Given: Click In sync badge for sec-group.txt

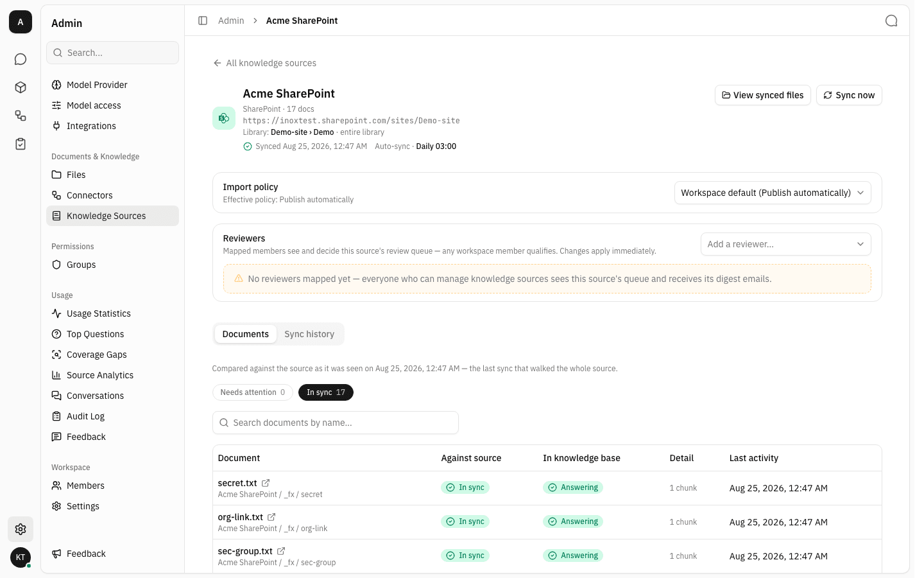Looking at the screenshot, I should [465, 556].
